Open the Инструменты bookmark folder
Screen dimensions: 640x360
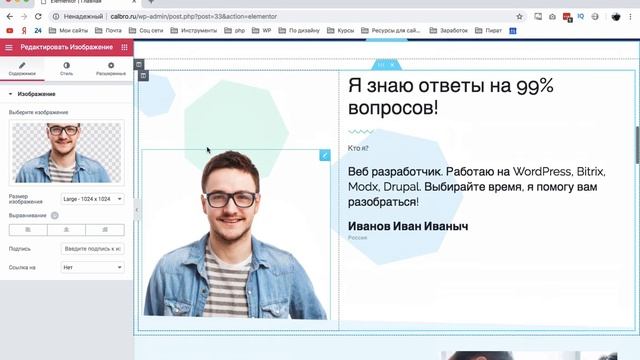tap(193, 31)
